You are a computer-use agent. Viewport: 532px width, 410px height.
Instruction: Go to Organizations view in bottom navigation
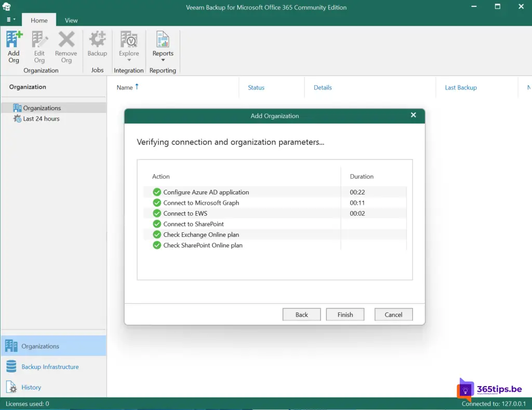coord(40,346)
